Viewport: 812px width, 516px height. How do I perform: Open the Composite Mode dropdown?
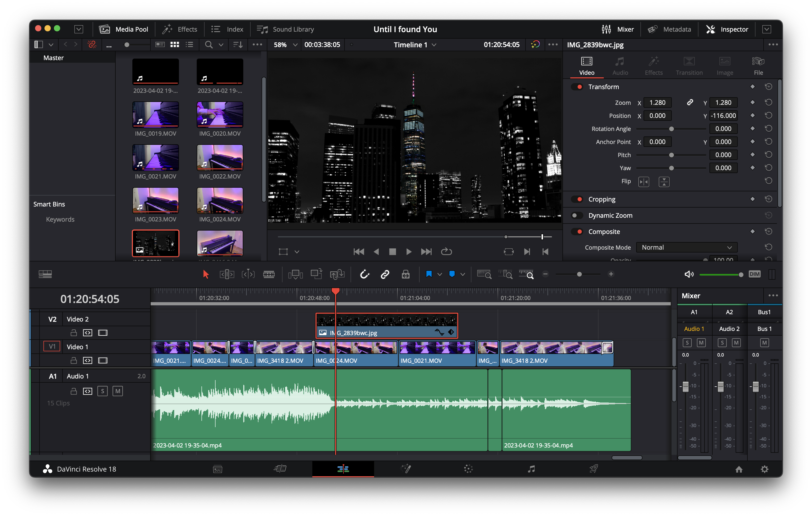[686, 247]
